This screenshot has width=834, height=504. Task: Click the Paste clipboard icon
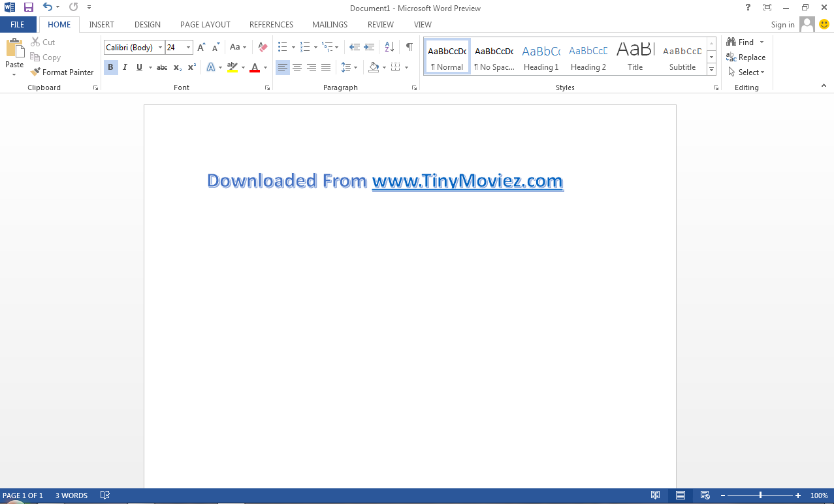click(14, 48)
